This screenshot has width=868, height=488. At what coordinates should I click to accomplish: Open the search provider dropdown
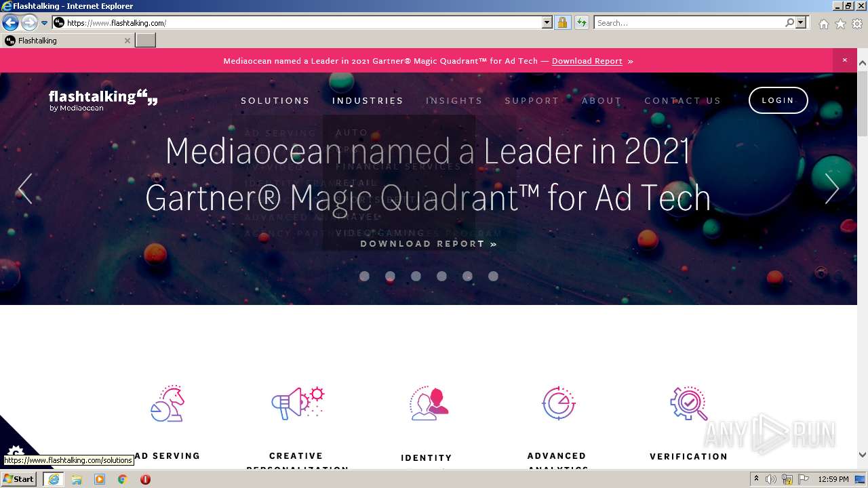click(801, 23)
